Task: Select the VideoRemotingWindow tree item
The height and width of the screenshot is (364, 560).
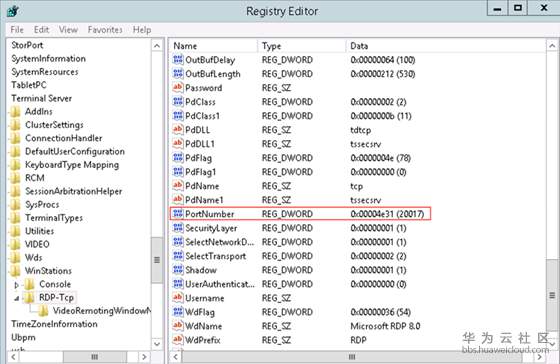Action: point(102,311)
